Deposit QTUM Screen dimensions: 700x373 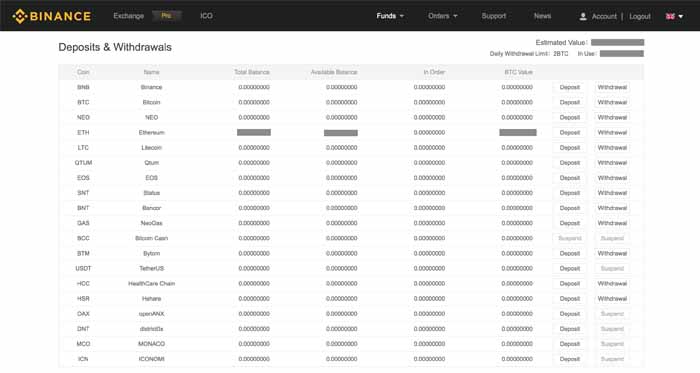click(x=570, y=163)
